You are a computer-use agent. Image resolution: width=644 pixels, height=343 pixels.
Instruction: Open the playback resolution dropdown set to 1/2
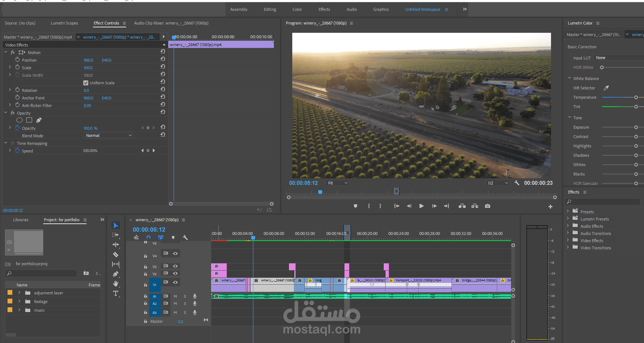click(x=497, y=183)
